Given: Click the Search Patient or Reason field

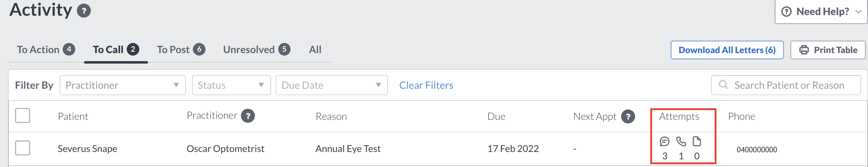Looking at the screenshot, I should point(786,85).
